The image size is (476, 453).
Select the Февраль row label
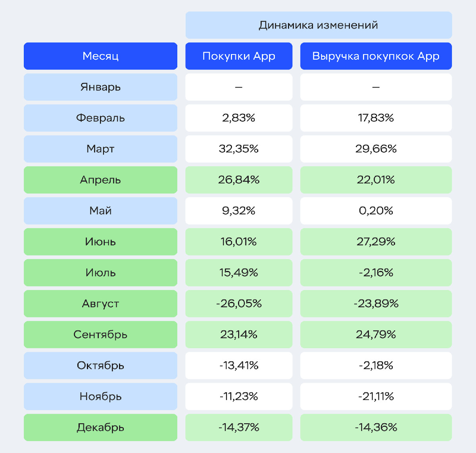[100, 118]
